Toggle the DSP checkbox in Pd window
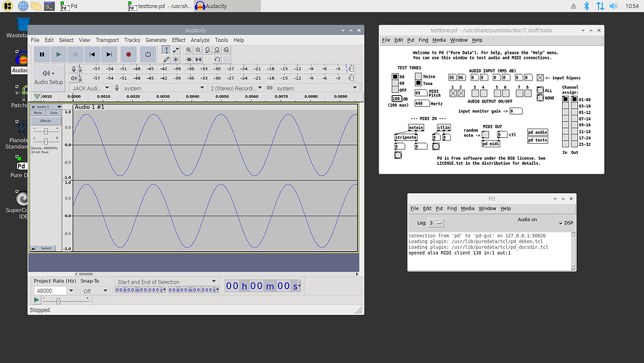The height and width of the screenshot is (363, 644). pos(561,223)
